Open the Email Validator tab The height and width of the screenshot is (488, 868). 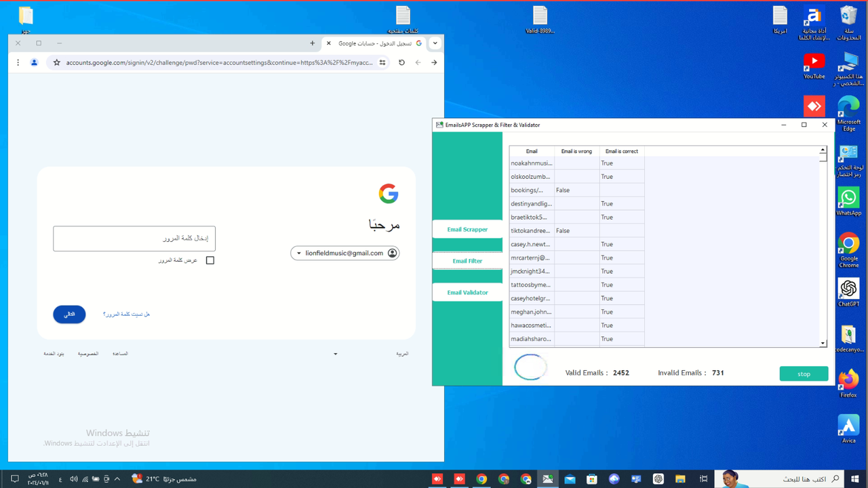(467, 293)
